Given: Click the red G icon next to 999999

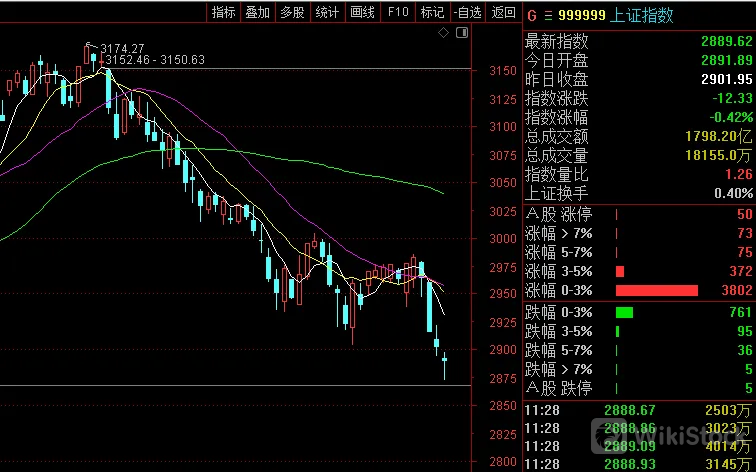Looking at the screenshot, I should point(531,15).
